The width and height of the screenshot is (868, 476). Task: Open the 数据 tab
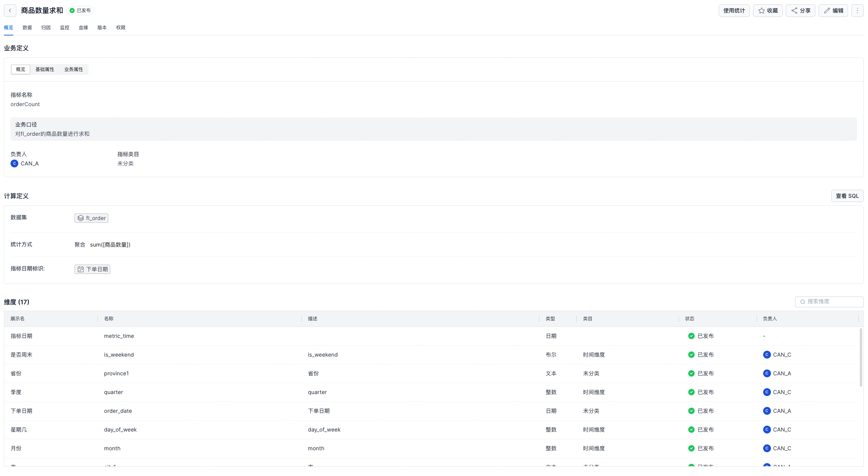(x=27, y=28)
